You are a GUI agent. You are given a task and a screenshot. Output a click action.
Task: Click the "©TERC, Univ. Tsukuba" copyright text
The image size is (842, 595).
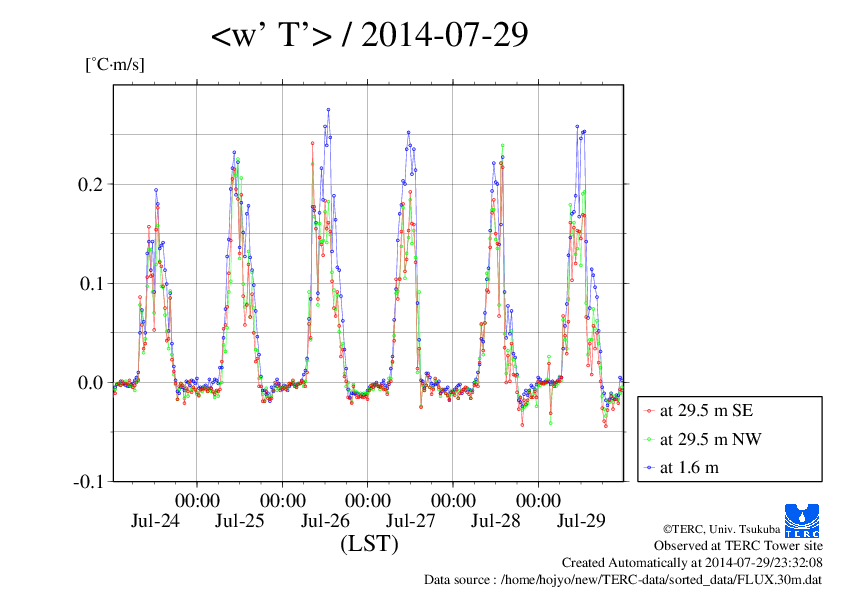pyautogui.click(x=722, y=529)
